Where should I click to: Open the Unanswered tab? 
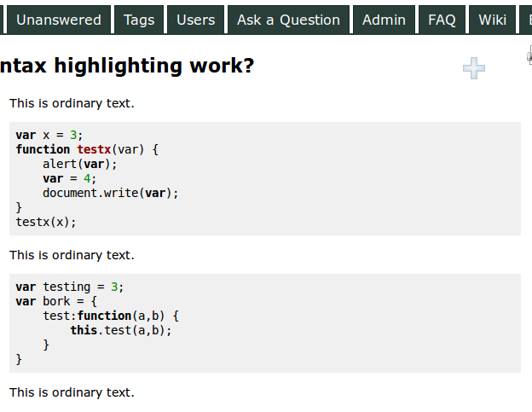point(58,20)
